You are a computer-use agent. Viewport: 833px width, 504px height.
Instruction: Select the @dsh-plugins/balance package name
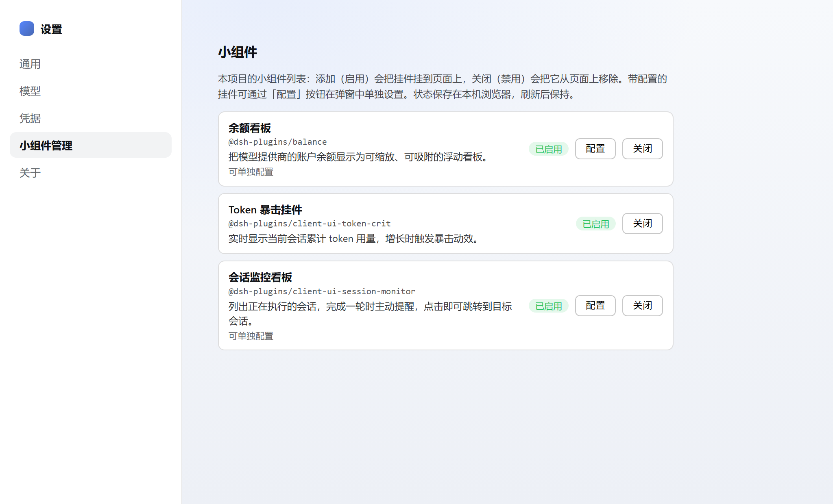click(x=277, y=142)
